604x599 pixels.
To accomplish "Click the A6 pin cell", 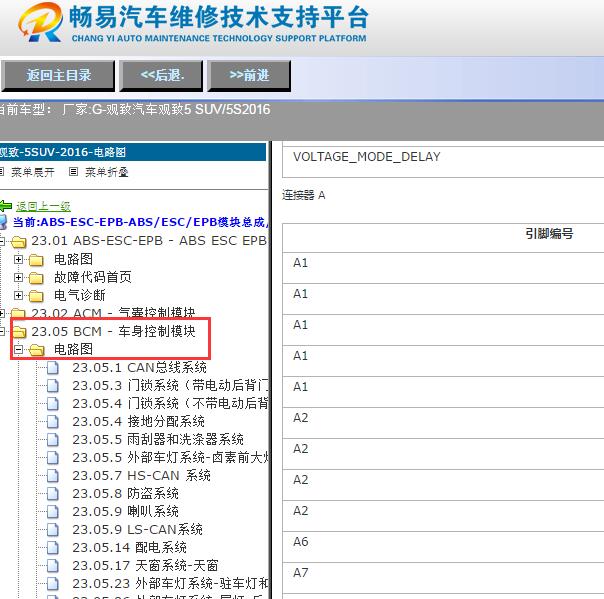I will [443, 547].
